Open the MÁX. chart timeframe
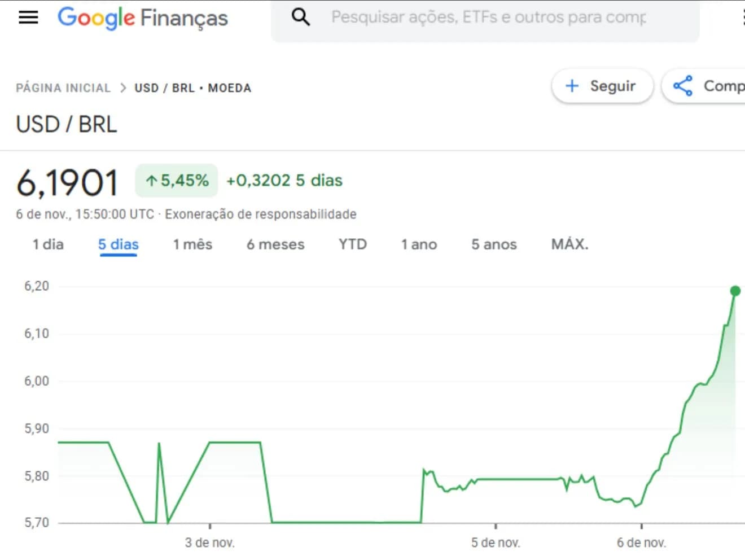This screenshot has height=560, width=745. pos(569,244)
